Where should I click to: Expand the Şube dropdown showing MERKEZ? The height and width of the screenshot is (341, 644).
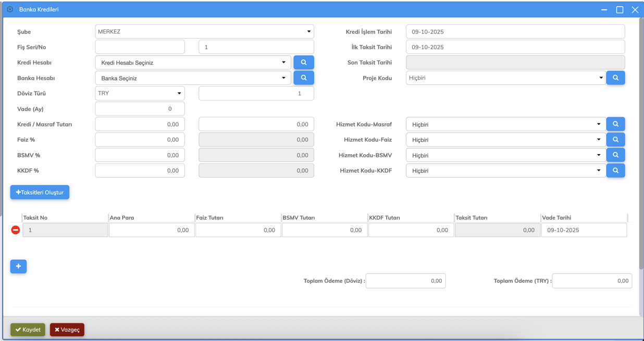(204, 32)
